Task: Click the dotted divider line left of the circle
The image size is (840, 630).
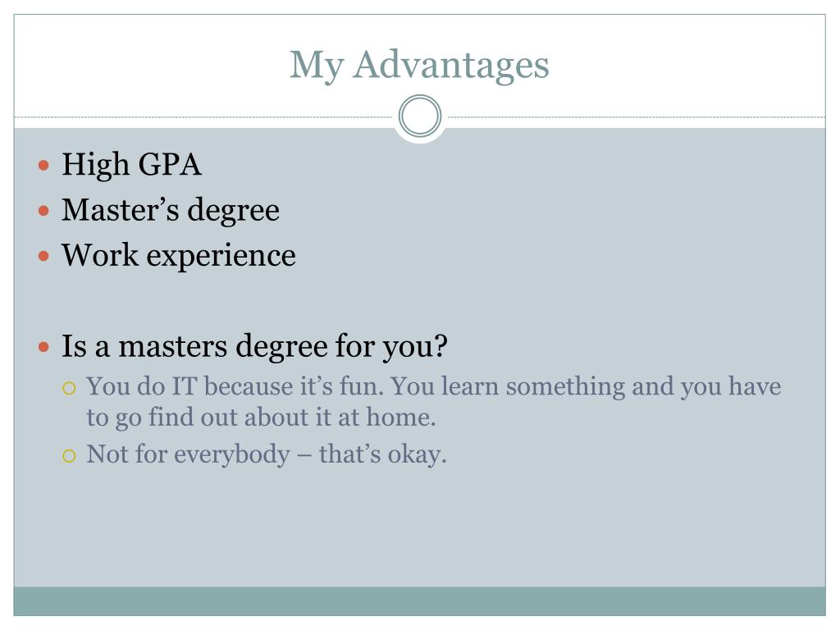Action: pyautogui.click(x=205, y=116)
